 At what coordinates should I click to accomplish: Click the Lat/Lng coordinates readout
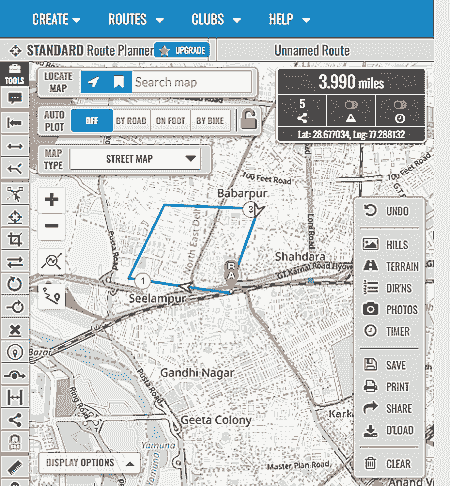coord(351,134)
